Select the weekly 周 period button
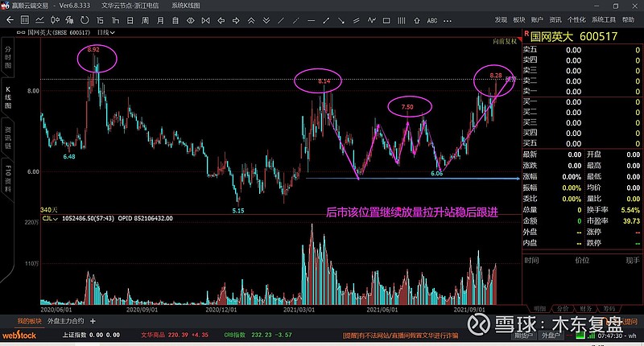This screenshot has width=644, height=346. pyautogui.click(x=146, y=20)
